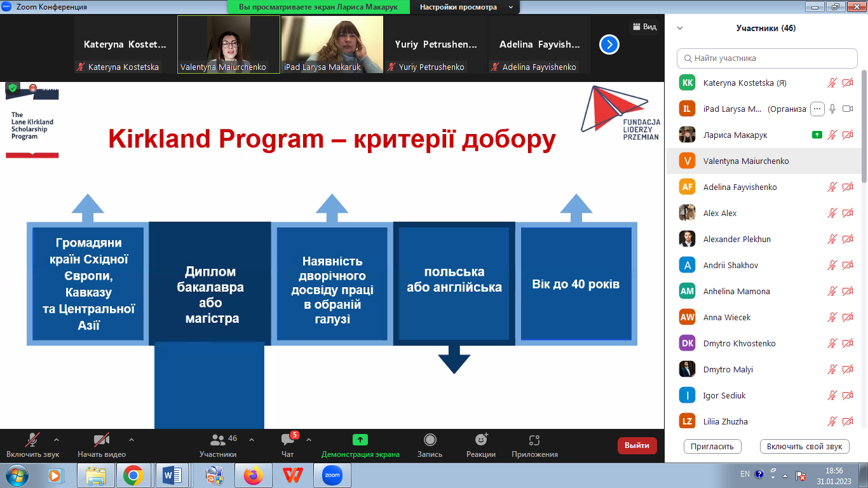This screenshot has width=868, height=488.
Task: Start camera with Начать видео
Action: (102, 445)
